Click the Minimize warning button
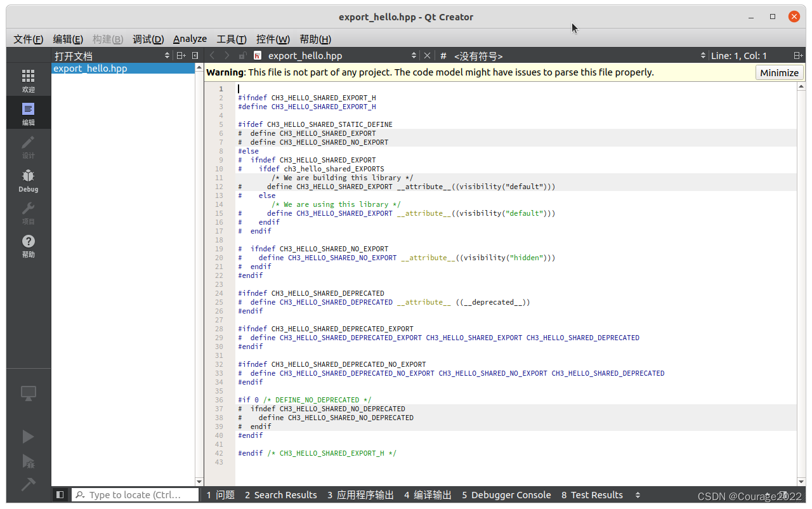 [x=779, y=72]
